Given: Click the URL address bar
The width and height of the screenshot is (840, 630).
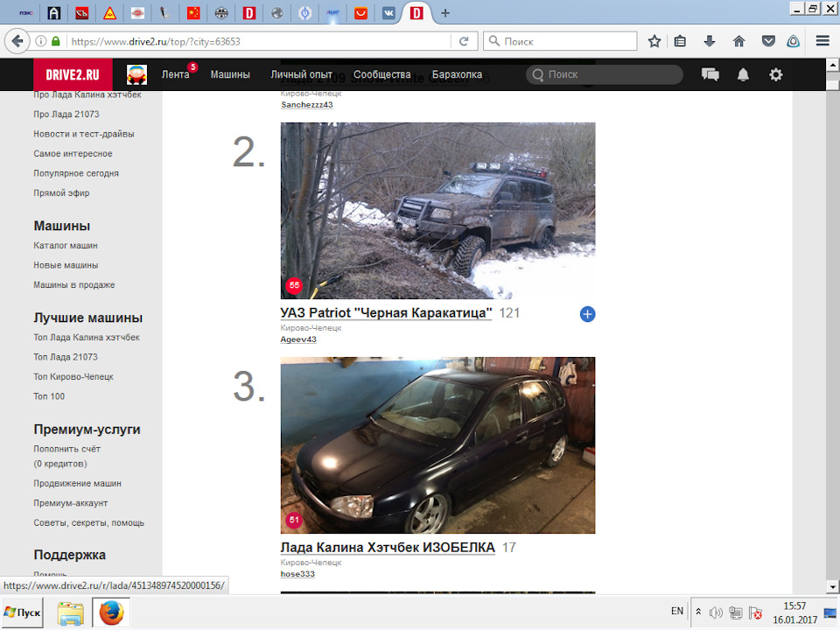Looking at the screenshot, I should point(260,41).
